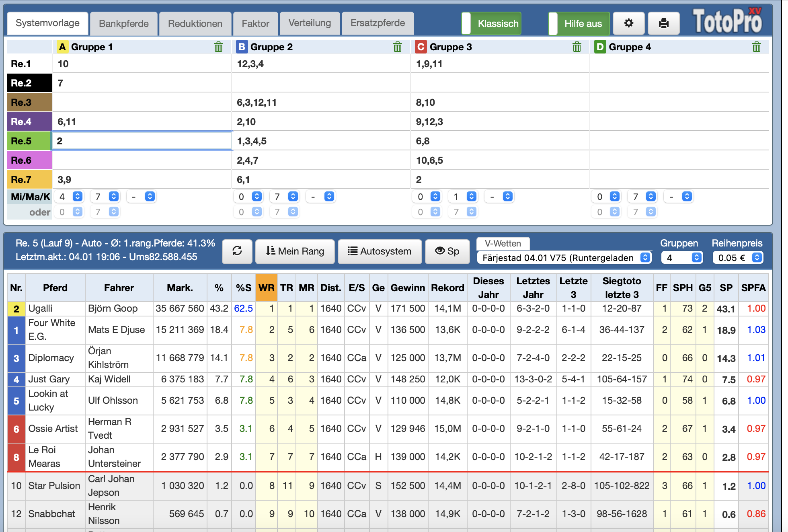788x532 pixels.
Task: Toggle the Sp eye visibility button
Action: tap(447, 251)
